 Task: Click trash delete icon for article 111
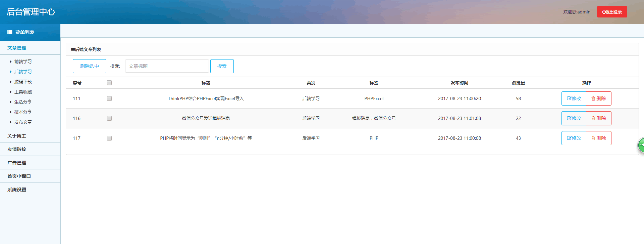coord(593,98)
